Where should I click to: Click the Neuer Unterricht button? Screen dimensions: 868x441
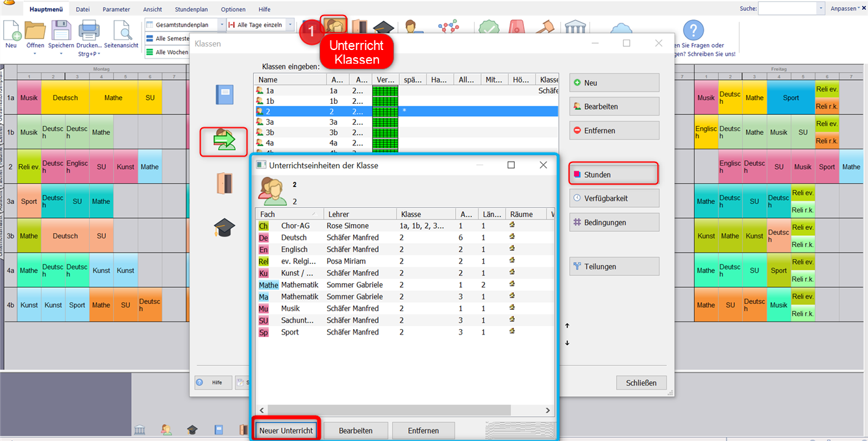(x=286, y=431)
